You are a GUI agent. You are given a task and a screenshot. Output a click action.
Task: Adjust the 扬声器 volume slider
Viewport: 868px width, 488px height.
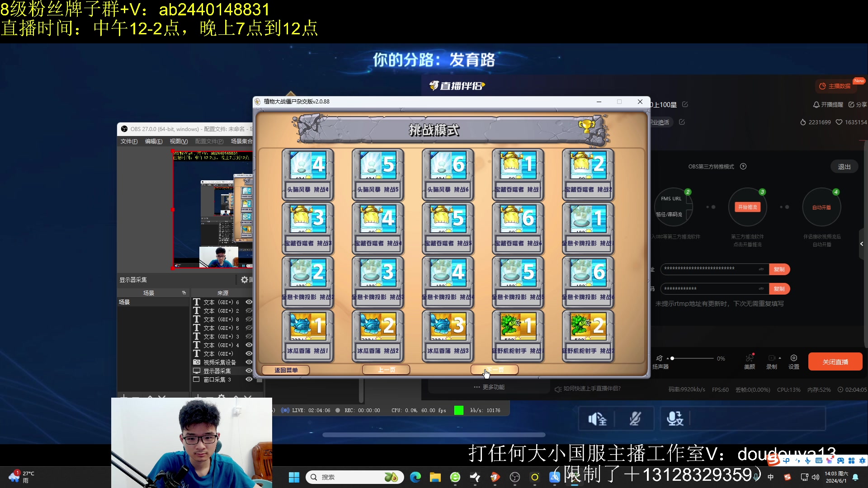coord(692,358)
